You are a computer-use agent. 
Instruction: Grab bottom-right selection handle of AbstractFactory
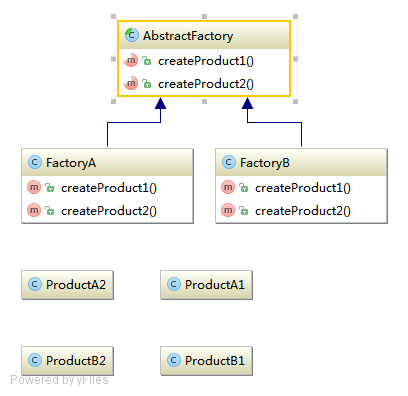coord(295,101)
